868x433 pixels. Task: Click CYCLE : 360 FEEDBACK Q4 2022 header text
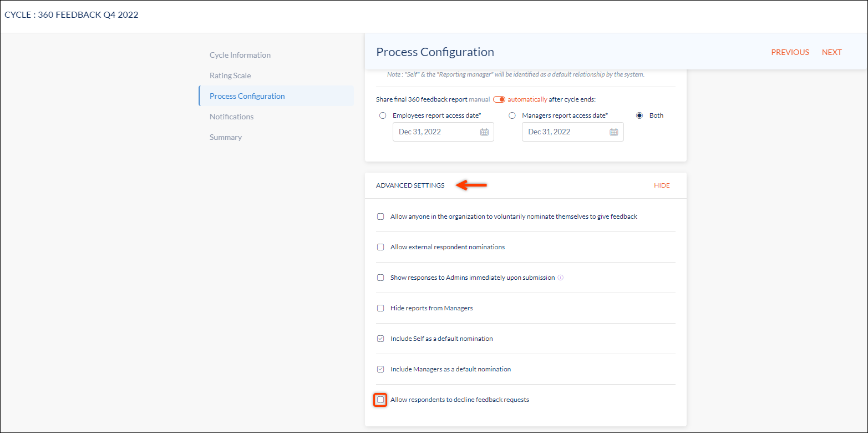point(72,15)
